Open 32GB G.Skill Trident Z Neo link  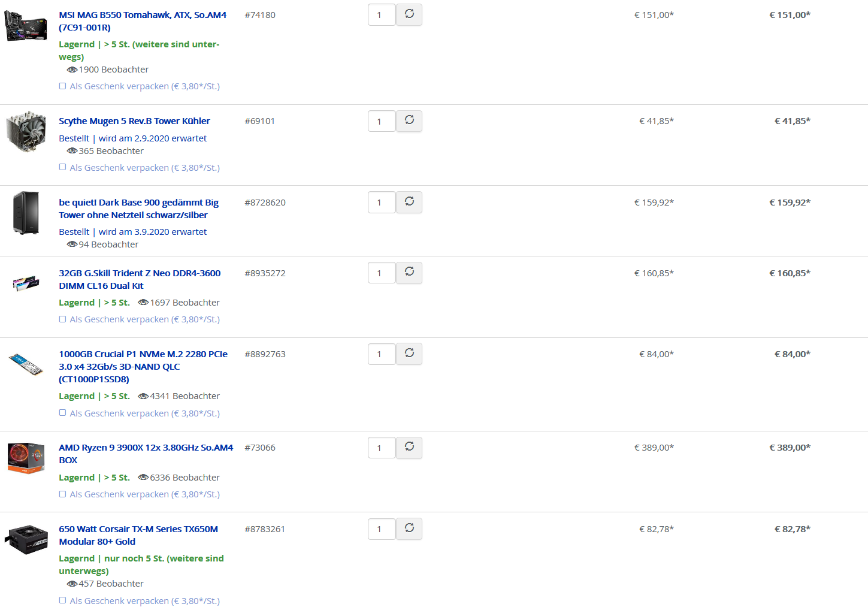pyautogui.click(x=140, y=279)
